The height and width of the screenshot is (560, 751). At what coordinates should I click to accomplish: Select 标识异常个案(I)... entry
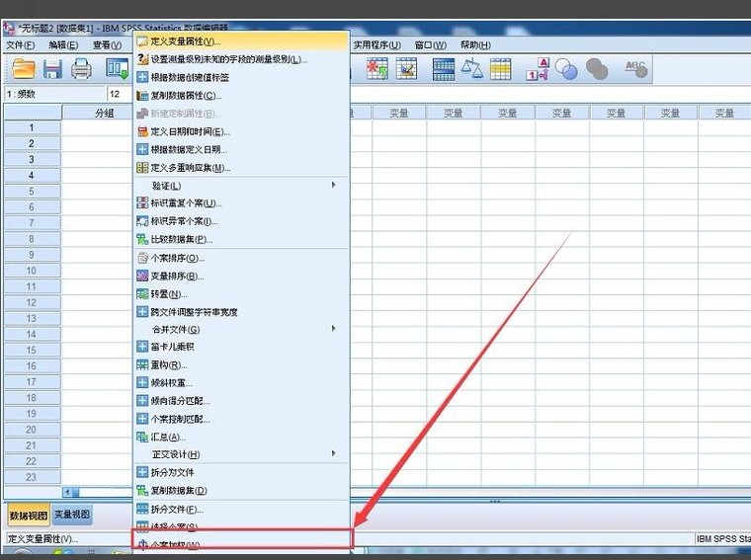pyautogui.click(x=241, y=221)
